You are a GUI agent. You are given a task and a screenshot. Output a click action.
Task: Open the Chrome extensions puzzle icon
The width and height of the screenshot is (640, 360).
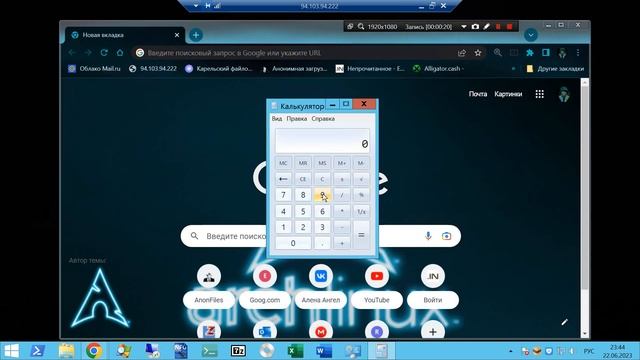[530, 53]
